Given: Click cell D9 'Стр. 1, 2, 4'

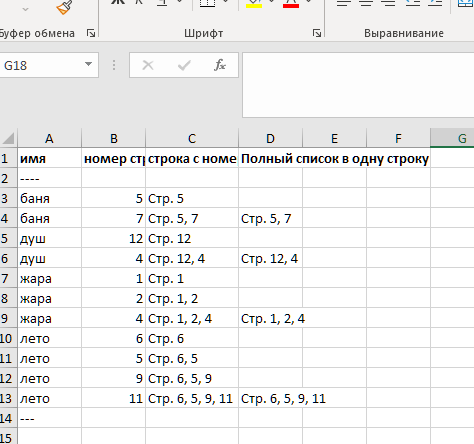Looking at the screenshot, I should (x=270, y=318).
